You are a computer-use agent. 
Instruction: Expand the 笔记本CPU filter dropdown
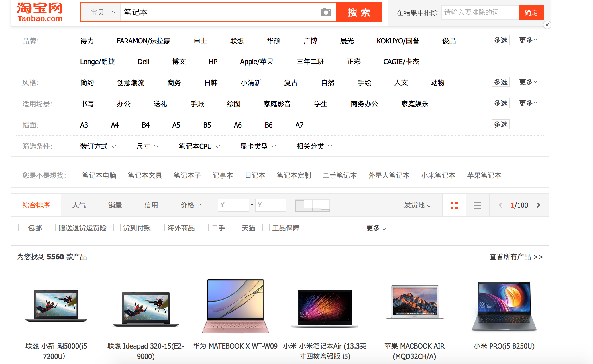[199, 146]
